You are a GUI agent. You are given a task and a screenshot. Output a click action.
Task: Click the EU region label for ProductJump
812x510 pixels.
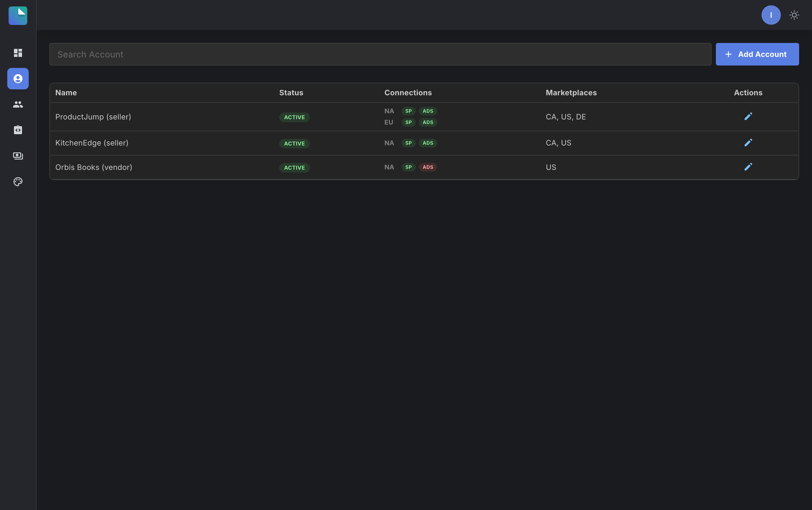coord(389,122)
